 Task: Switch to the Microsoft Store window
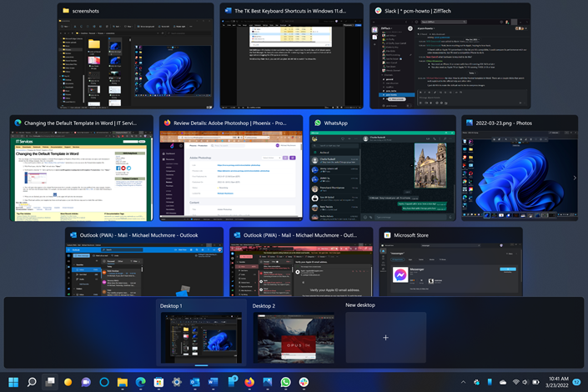coord(450,262)
